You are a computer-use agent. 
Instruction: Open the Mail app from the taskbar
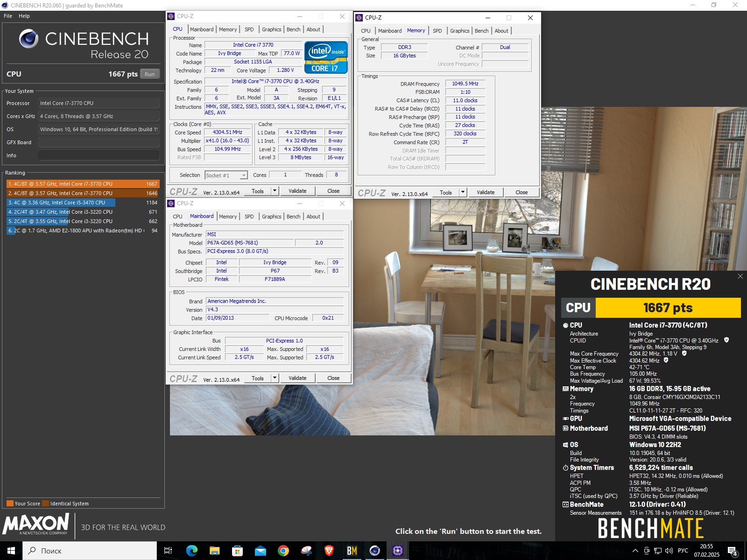click(260, 551)
